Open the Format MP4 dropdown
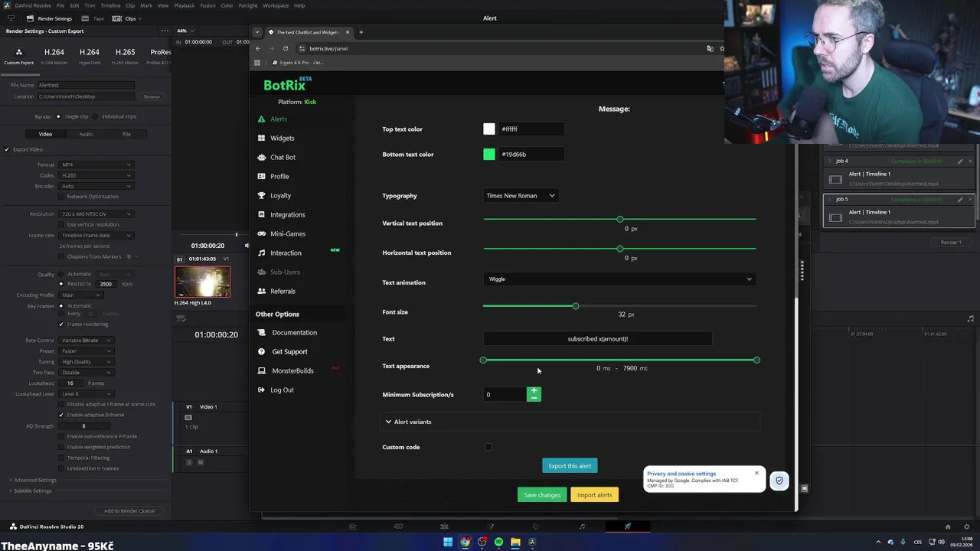The image size is (980, 551). [96, 165]
